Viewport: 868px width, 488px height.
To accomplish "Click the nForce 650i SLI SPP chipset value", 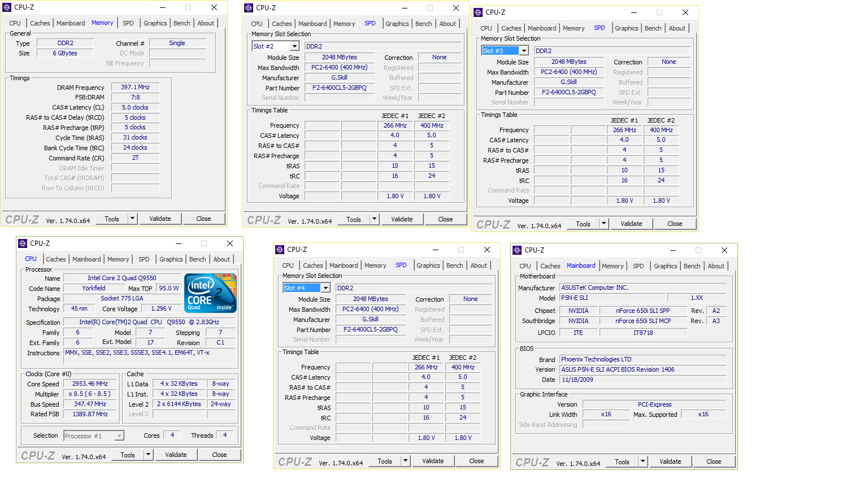I will (x=643, y=311).
